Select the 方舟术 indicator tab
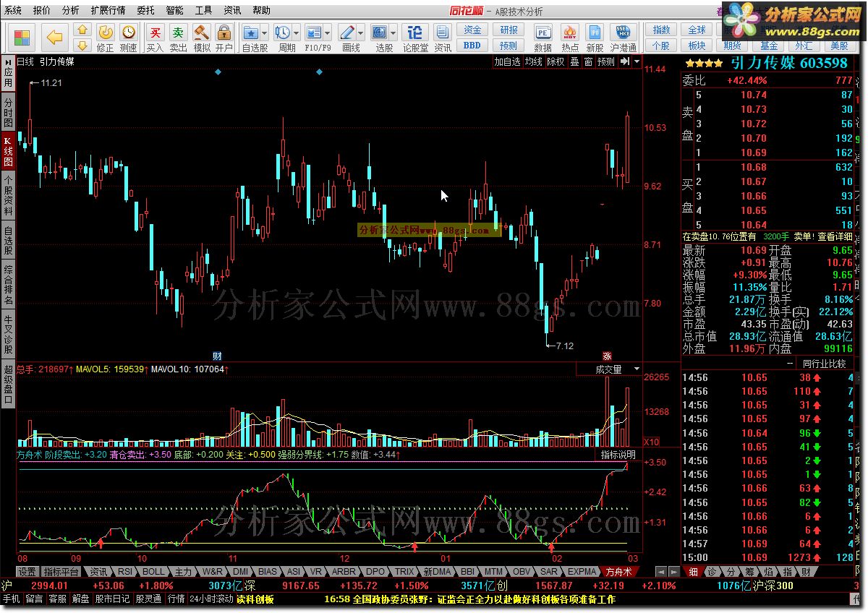868x613 pixels. pos(619,571)
